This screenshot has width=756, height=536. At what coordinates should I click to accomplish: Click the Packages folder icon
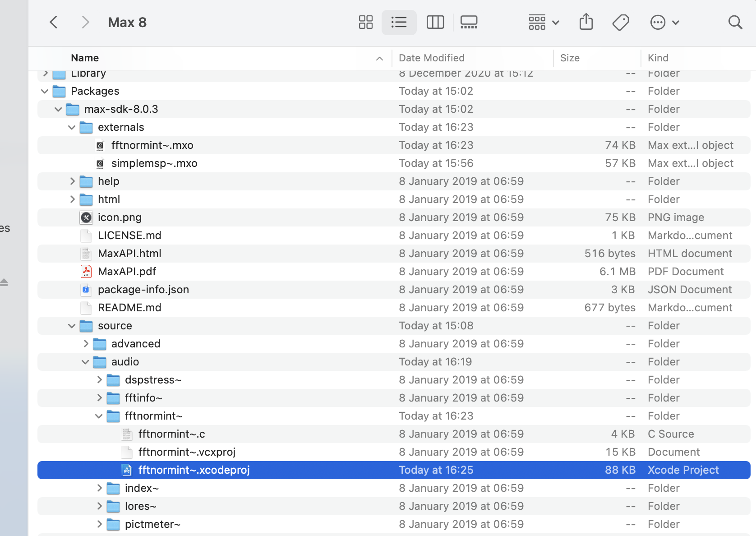click(59, 91)
